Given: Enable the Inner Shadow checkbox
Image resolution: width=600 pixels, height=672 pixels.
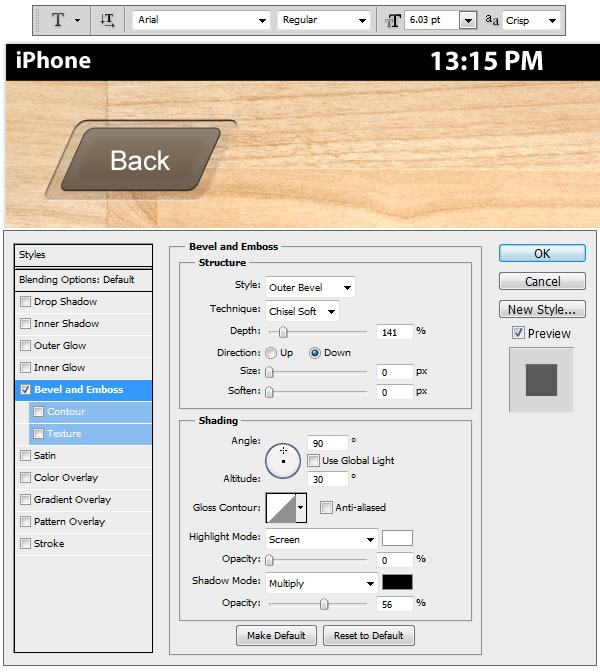Looking at the screenshot, I should coord(26,324).
